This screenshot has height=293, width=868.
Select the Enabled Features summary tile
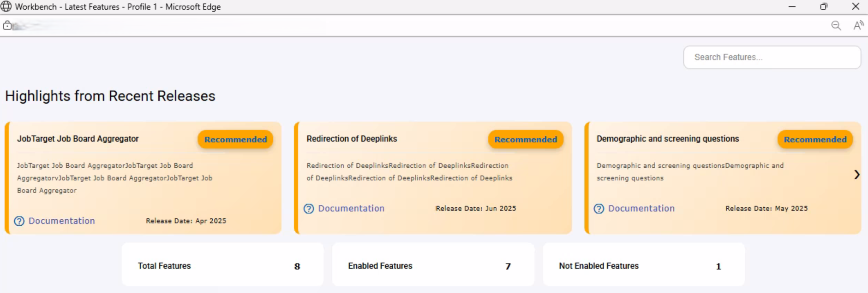click(x=433, y=265)
